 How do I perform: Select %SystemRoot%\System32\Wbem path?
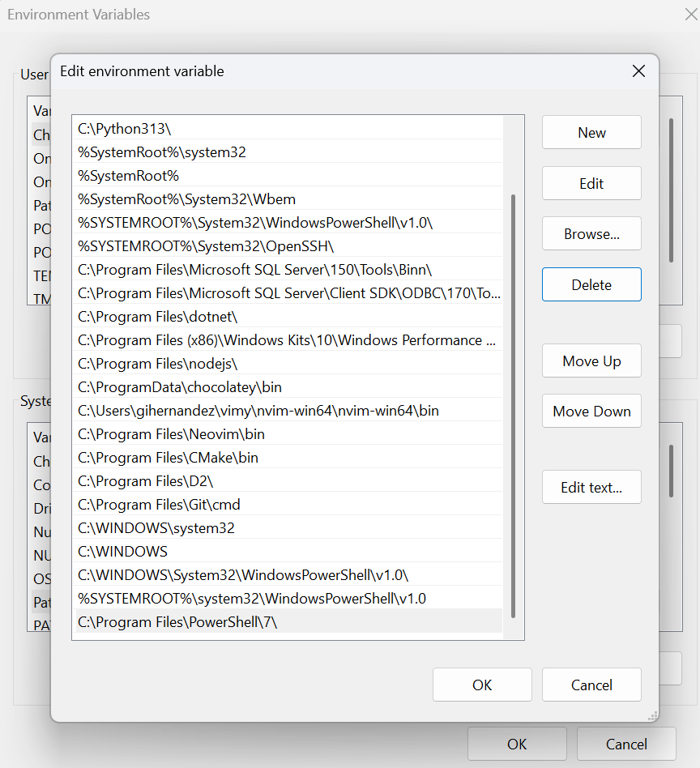pyautogui.click(x=289, y=198)
